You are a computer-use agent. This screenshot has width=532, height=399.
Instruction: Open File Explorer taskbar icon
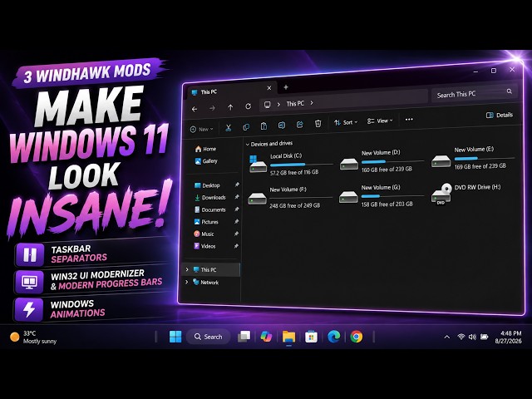click(x=288, y=337)
